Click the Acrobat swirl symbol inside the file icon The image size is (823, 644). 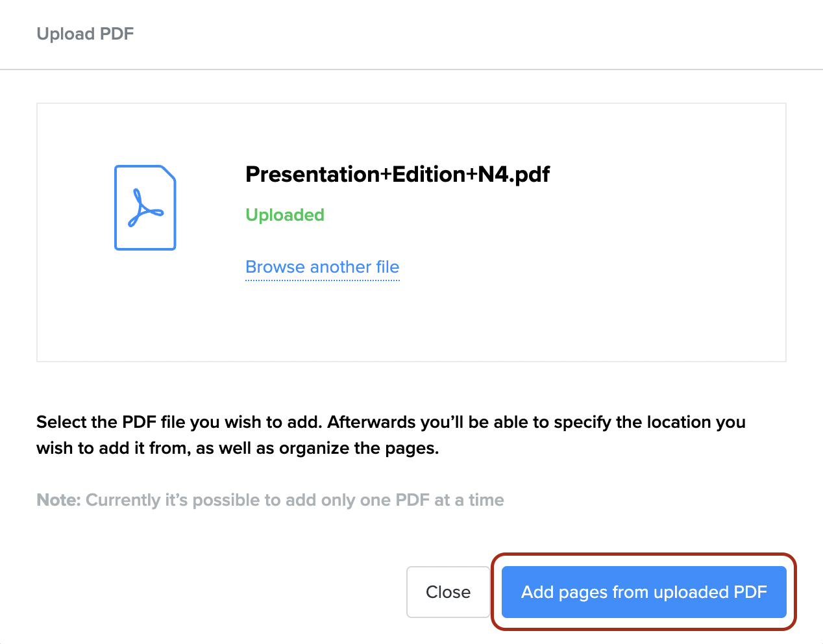coord(145,208)
